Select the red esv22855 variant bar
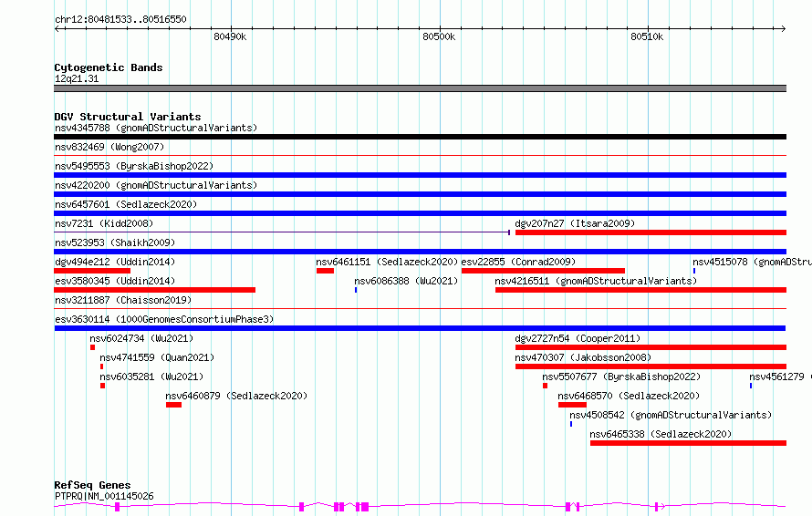This screenshot has height=516, width=812. 543,271
